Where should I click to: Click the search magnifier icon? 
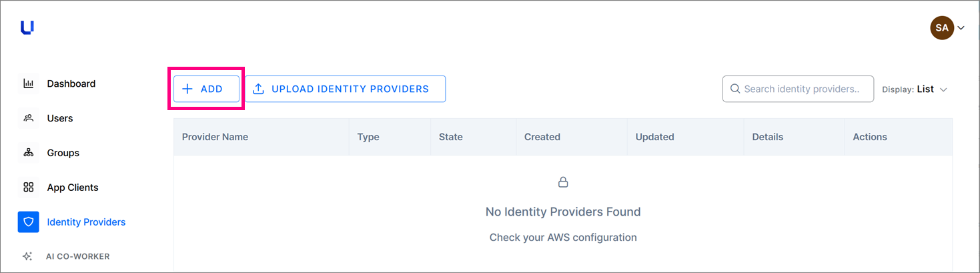point(735,89)
